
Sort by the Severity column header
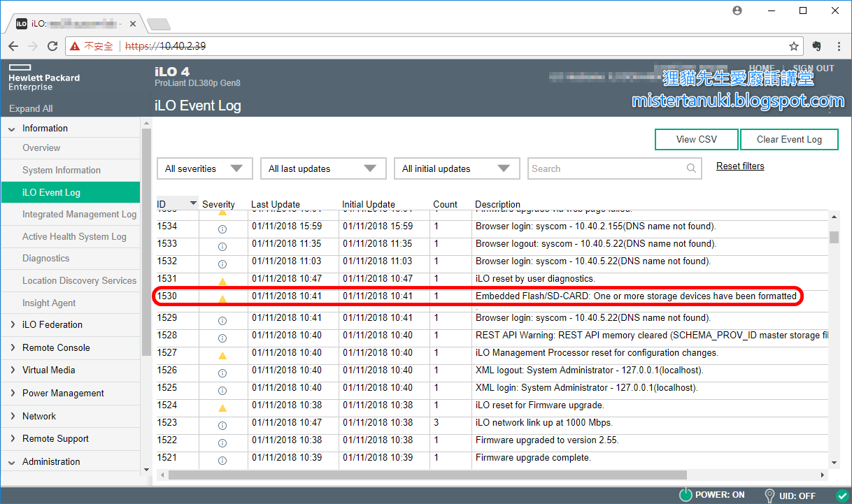[218, 204]
